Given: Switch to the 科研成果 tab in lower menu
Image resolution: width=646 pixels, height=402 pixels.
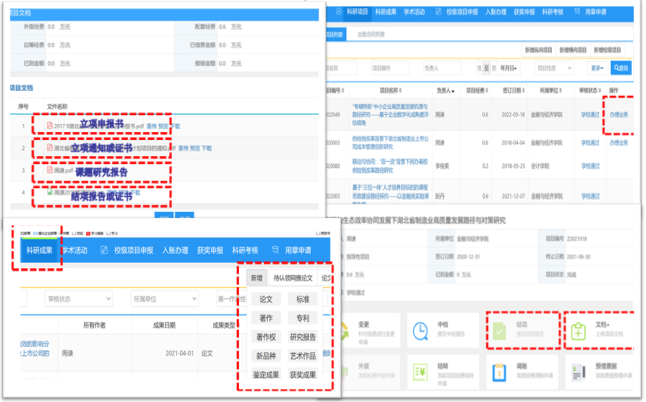Looking at the screenshot, I should pyautogui.click(x=40, y=250).
